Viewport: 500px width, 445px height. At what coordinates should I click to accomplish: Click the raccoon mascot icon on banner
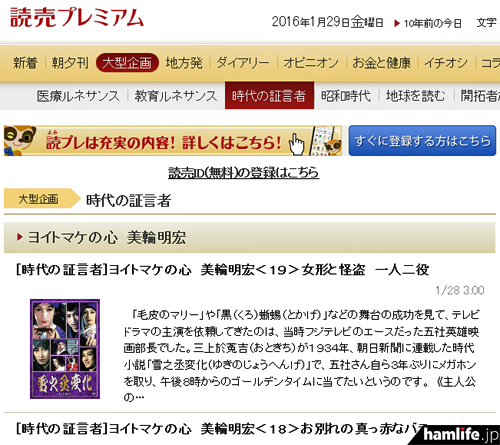coord(20,140)
